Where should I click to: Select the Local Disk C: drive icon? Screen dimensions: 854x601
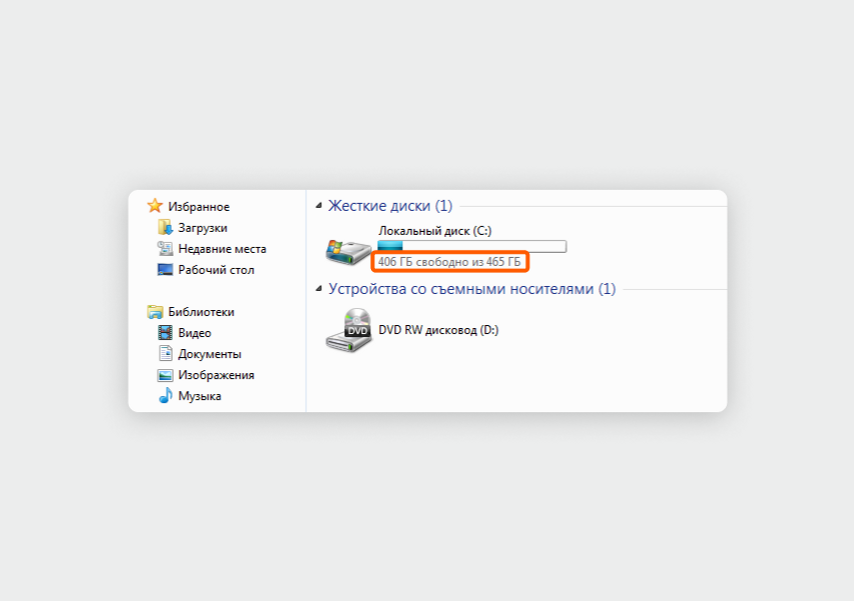pos(348,251)
